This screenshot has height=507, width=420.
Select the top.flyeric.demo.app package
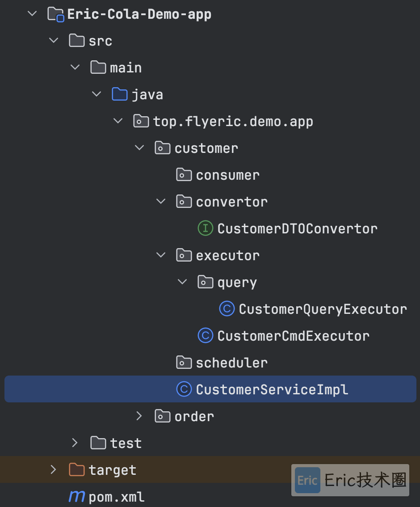pos(233,122)
